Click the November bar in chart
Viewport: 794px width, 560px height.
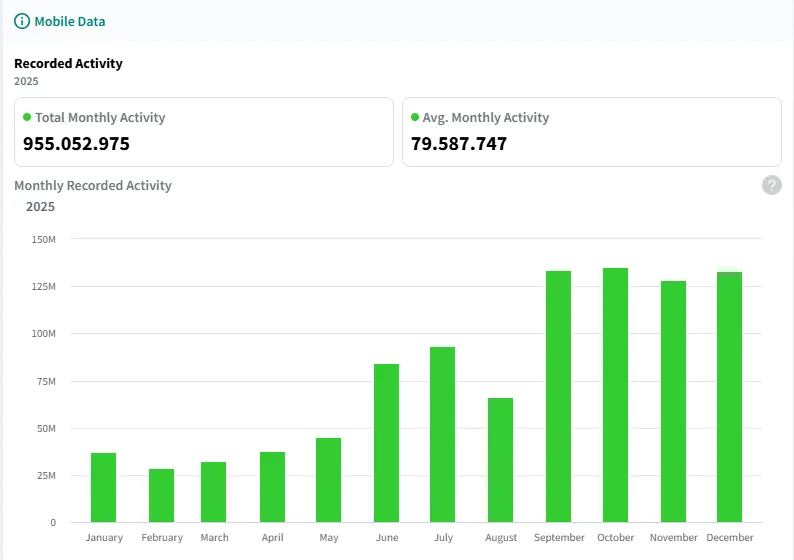point(673,401)
